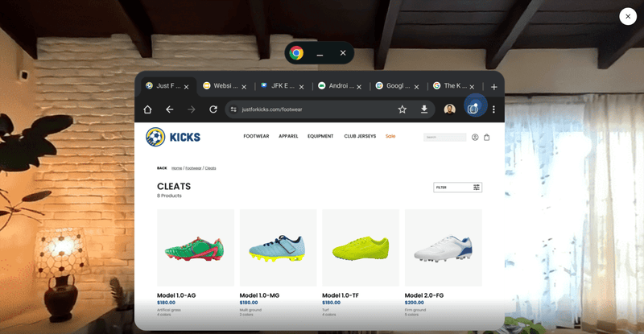Image resolution: width=644 pixels, height=334 pixels.
Task: Click the Model 1.0-AG product title
Action: [176, 295]
